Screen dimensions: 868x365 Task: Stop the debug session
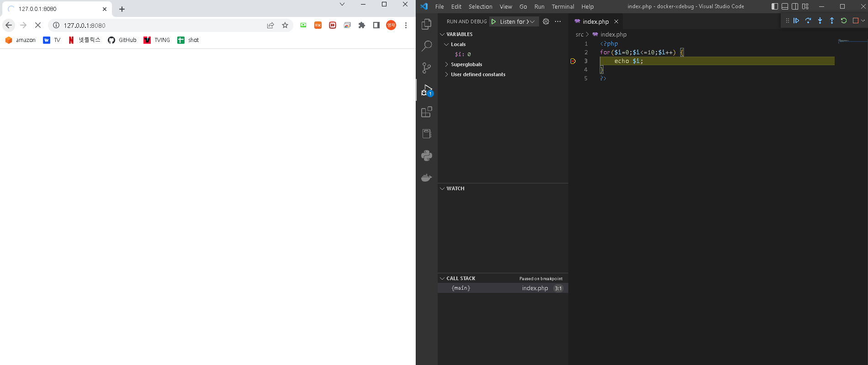point(856,21)
